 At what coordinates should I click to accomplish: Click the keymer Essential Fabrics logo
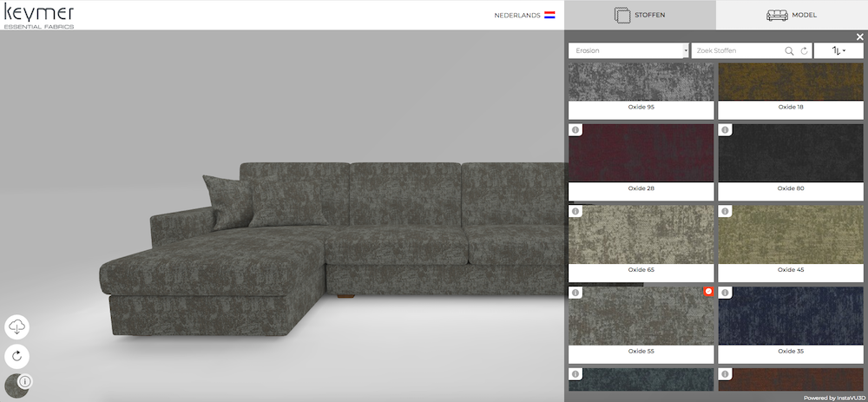pyautogui.click(x=39, y=16)
